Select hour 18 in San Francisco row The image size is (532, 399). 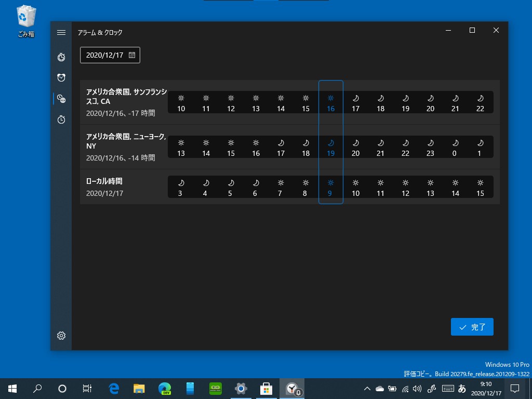tap(381, 103)
